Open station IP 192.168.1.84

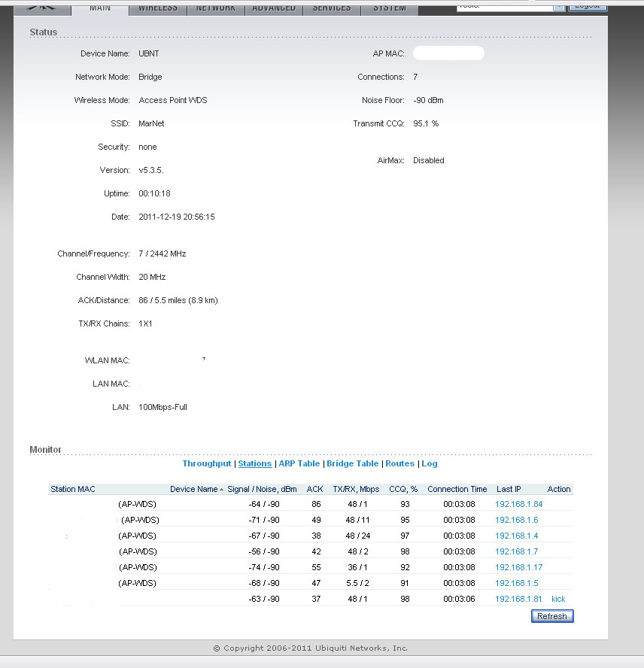click(518, 505)
